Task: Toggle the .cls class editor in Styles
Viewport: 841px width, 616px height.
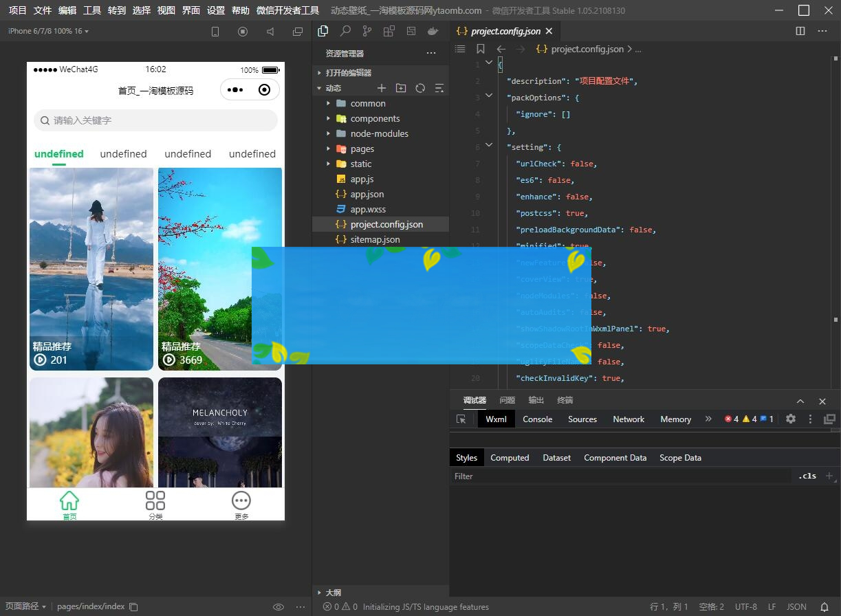Action: click(807, 476)
